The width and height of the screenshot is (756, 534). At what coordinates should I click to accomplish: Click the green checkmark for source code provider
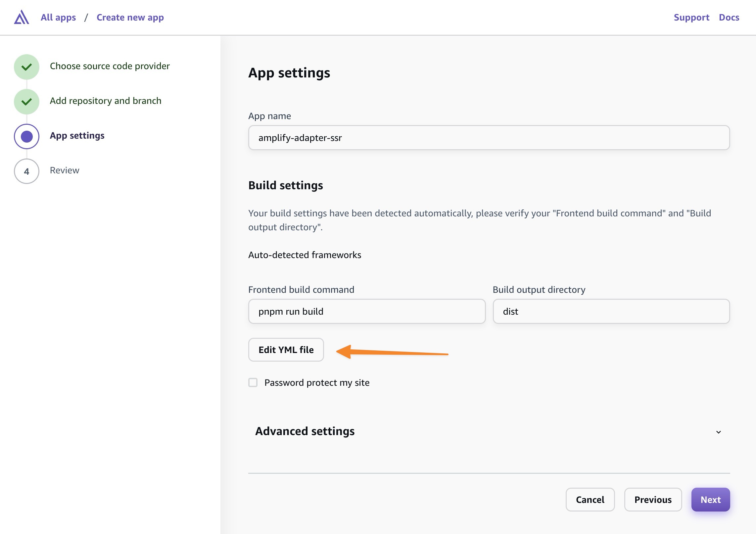(x=26, y=67)
